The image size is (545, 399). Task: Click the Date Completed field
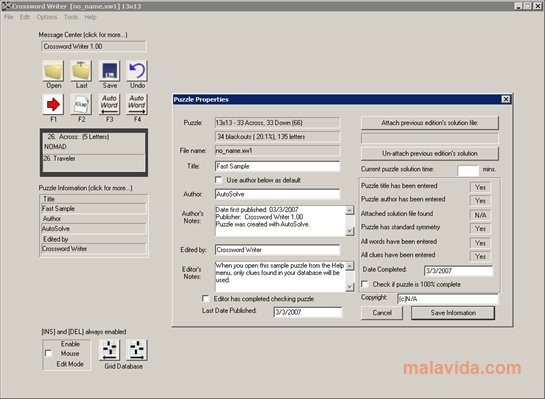click(458, 271)
